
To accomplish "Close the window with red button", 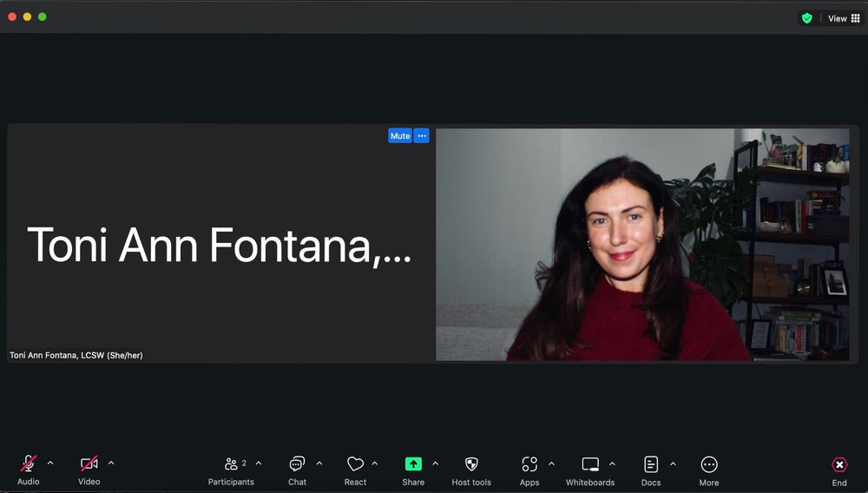I will (12, 16).
